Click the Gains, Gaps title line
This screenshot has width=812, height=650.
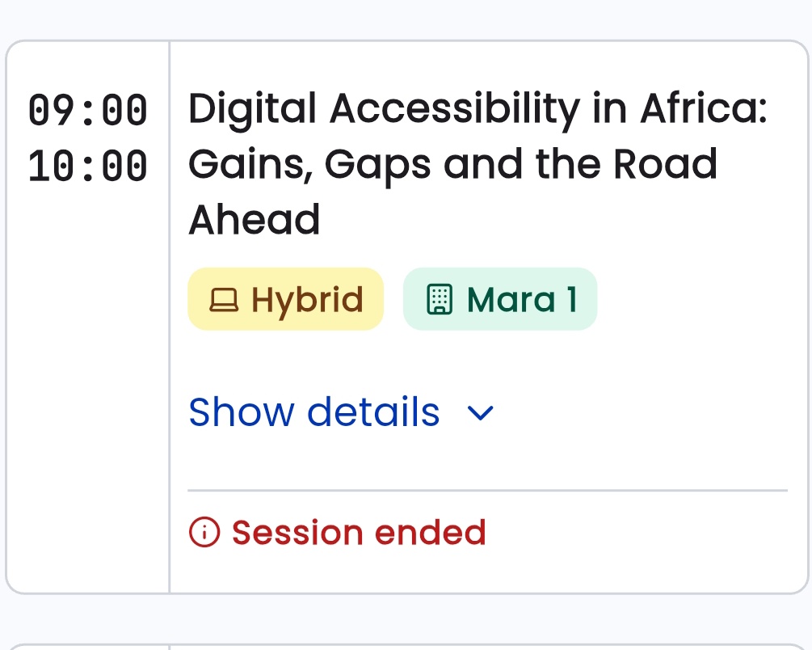tap(452, 165)
